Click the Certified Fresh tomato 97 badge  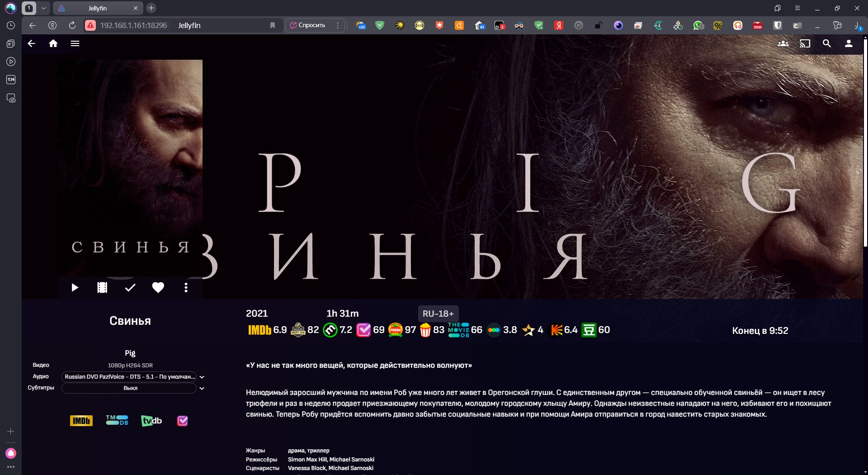pyautogui.click(x=402, y=330)
